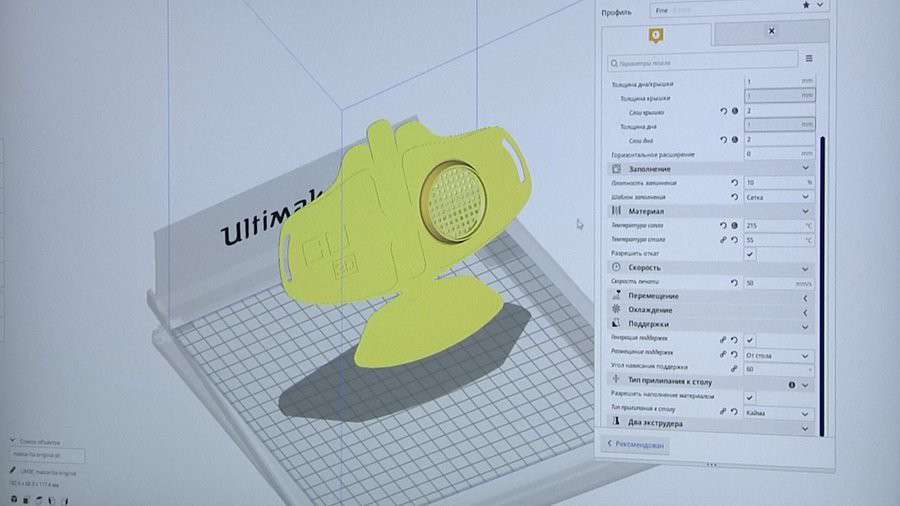Select the disabled extruder tab with X

coord(770,33)
